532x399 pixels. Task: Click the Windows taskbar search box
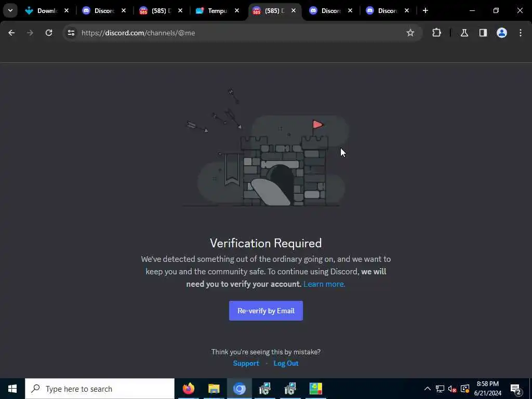pyautogui.click(x=100, y=389)
